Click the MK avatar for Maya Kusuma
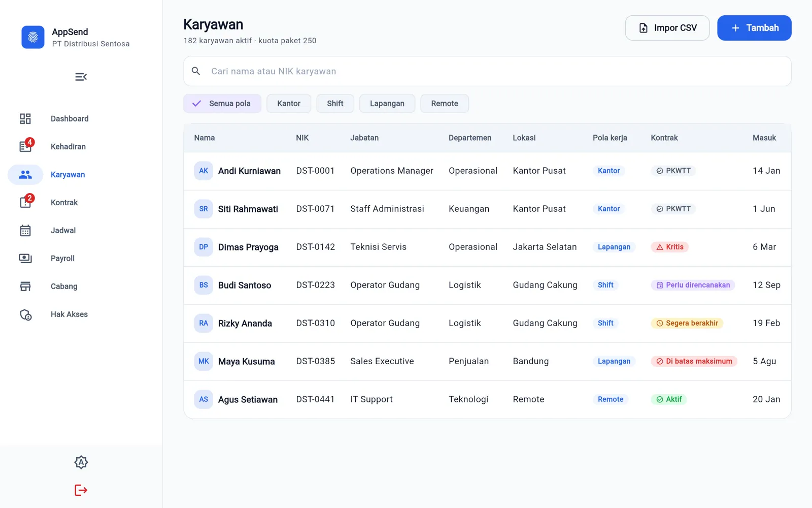Screen dimensions: 812x508 point(204,361)
